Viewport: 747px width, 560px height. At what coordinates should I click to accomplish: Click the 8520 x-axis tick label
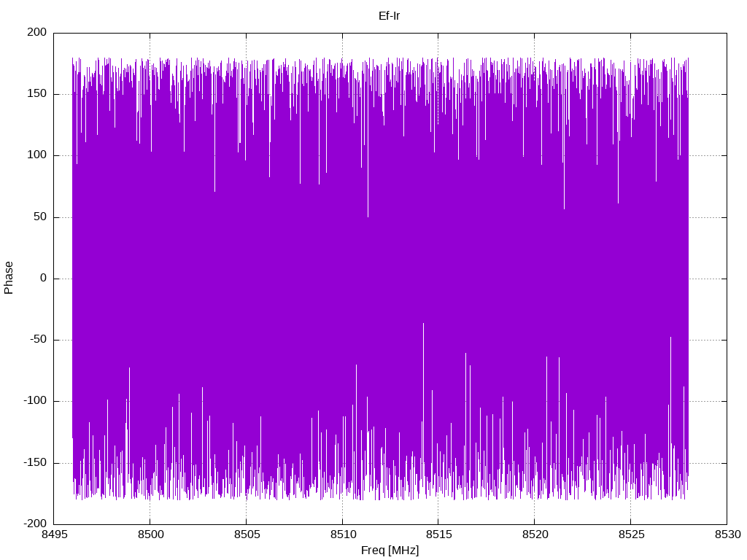(x=535, y=534)
